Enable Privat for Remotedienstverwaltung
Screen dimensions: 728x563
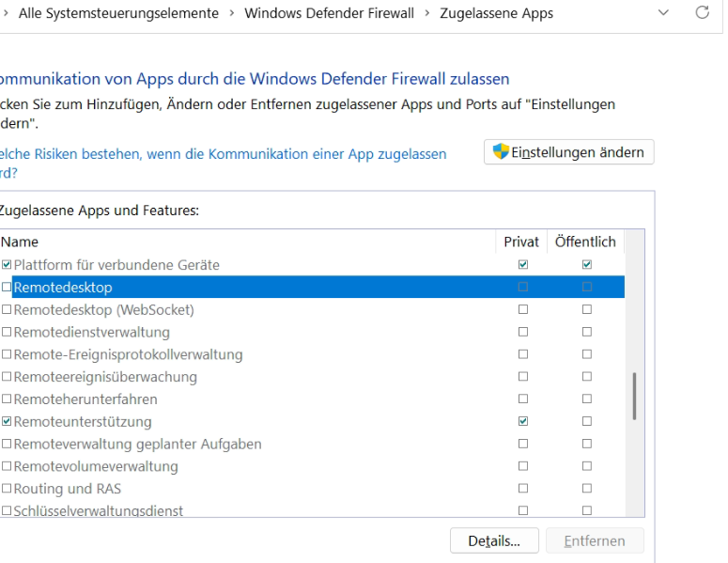(523, 332)
